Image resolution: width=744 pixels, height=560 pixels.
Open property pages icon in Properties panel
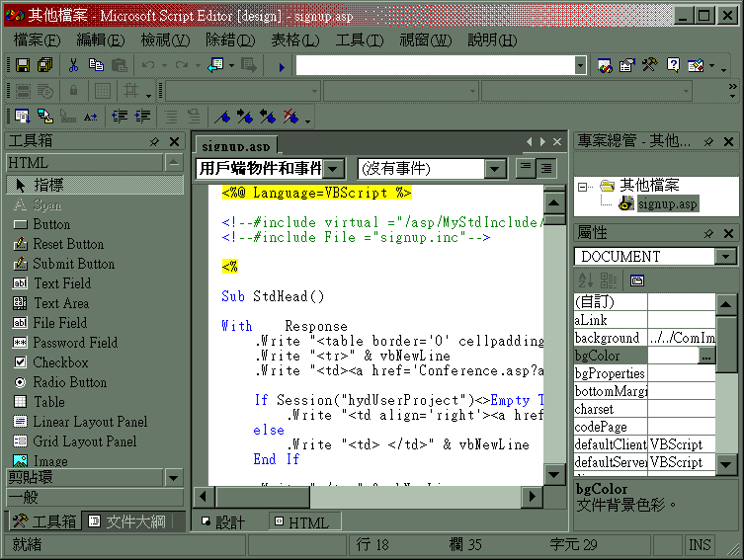637,280
